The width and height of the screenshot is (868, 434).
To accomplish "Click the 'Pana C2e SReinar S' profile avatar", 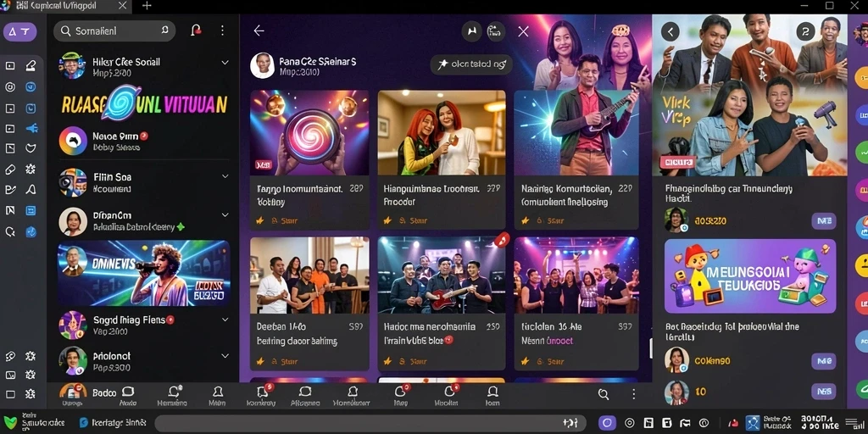I will 263,65.
